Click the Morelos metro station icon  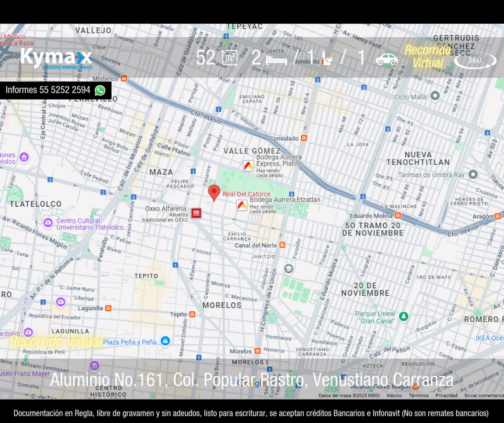point(257,351)
